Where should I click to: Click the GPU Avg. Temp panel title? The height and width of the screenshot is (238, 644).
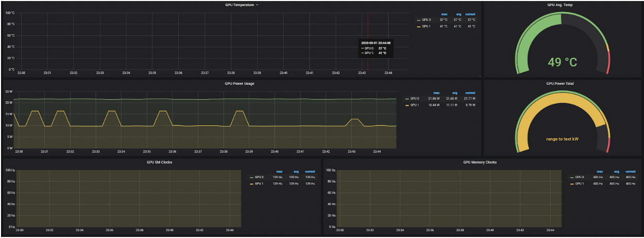click(x=560, y=5)
